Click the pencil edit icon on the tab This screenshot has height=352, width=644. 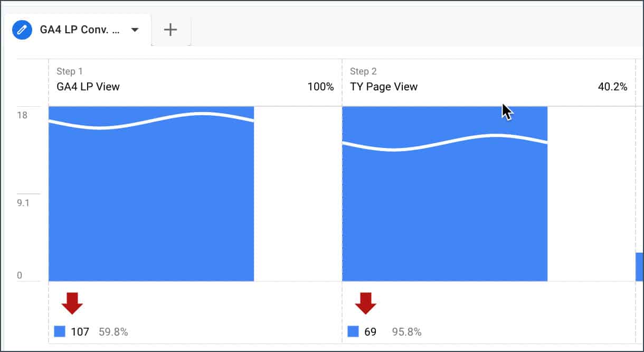(x=22, y=30)
